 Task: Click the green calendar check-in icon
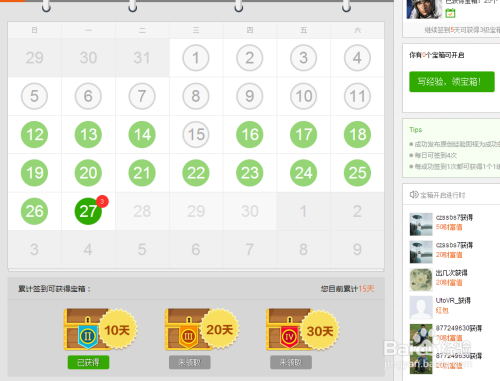pos(450,13)
